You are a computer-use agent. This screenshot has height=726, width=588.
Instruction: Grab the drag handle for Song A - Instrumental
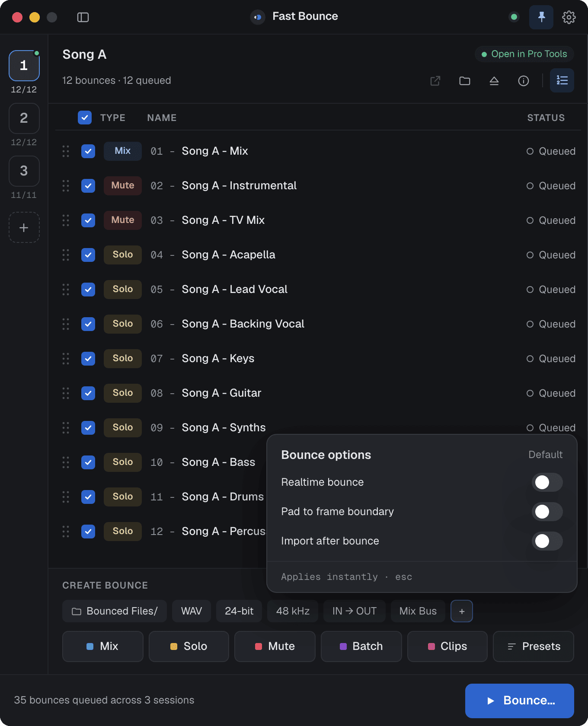click(x=66, y=186)
